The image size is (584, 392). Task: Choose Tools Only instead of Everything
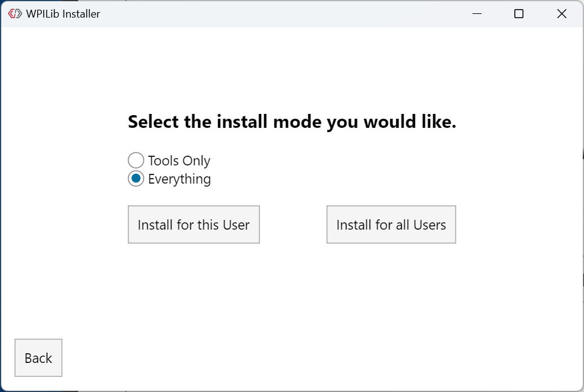[x=136, y=160]
